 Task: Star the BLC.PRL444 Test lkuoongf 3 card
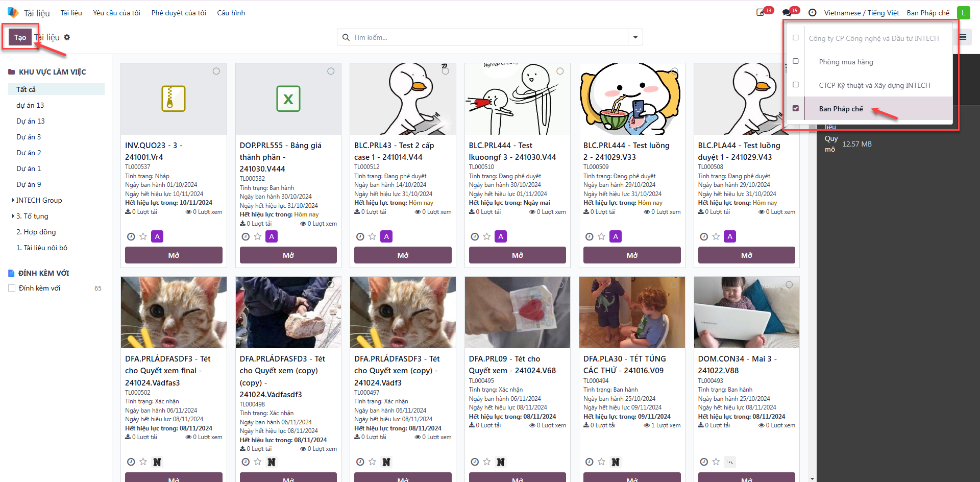[487, 236]
